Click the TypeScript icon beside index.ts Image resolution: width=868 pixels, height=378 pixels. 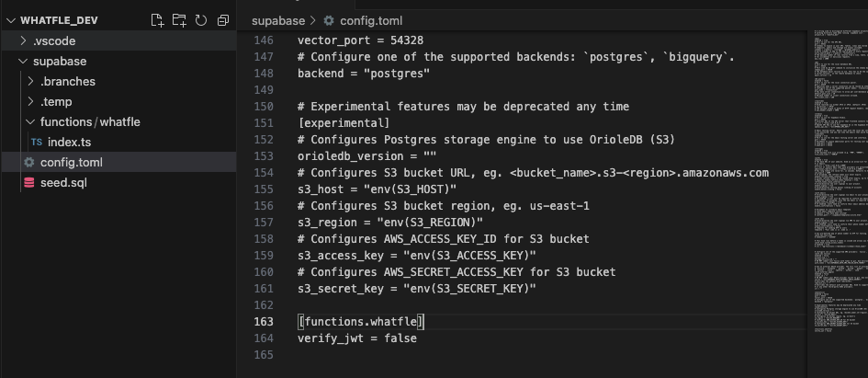[x=37, y=143]
